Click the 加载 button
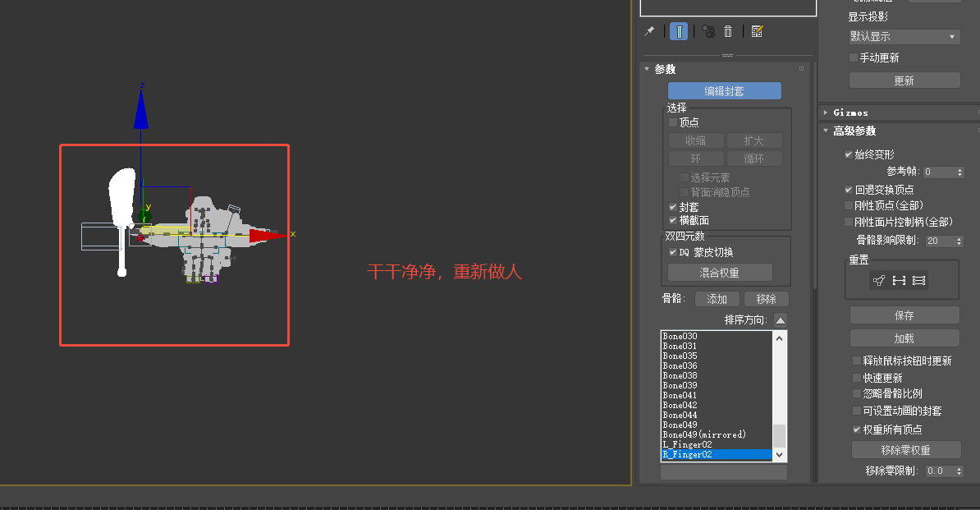The height and width of the screenshot is (510, 980). click(904, 338)
